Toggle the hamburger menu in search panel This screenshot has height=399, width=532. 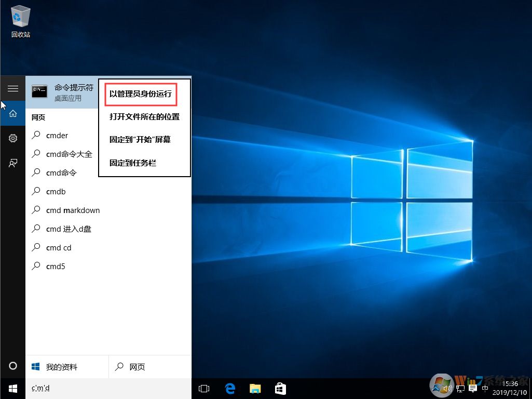(12, 88)
